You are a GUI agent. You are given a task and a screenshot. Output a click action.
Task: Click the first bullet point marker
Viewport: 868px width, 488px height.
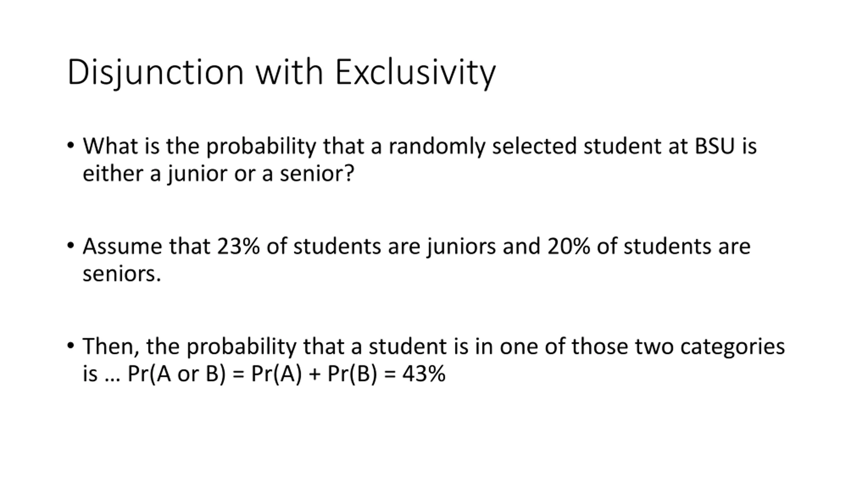[71, 145]
